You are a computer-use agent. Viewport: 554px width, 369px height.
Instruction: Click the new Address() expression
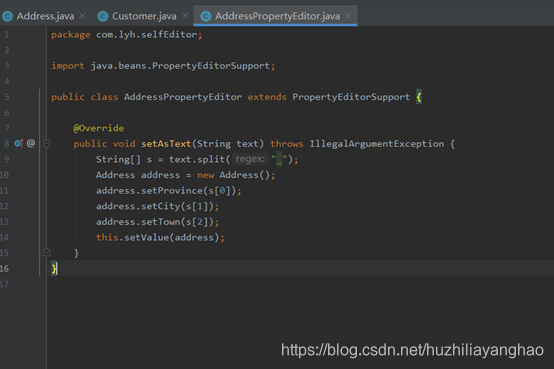tap(234, 175)
